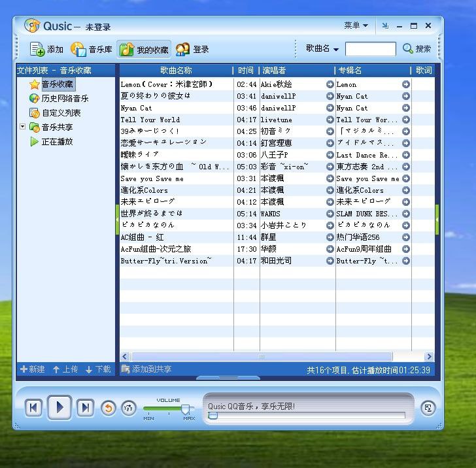Image resolution: width=476 pixels, height=468 pixels.
Task: Collapse right side via green edge handle
Action: [x=437, y=220]
